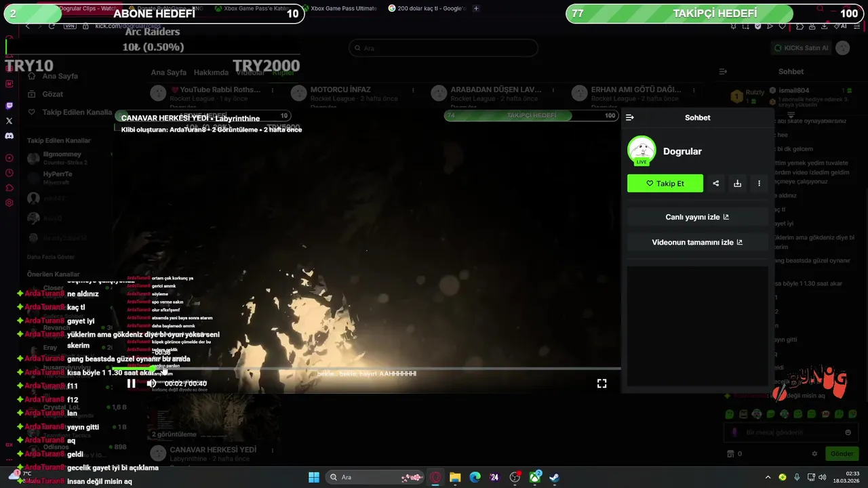Switch to Ana Sayfa channel tab
This screenshot has height=488, width=868.
(169, 73)
